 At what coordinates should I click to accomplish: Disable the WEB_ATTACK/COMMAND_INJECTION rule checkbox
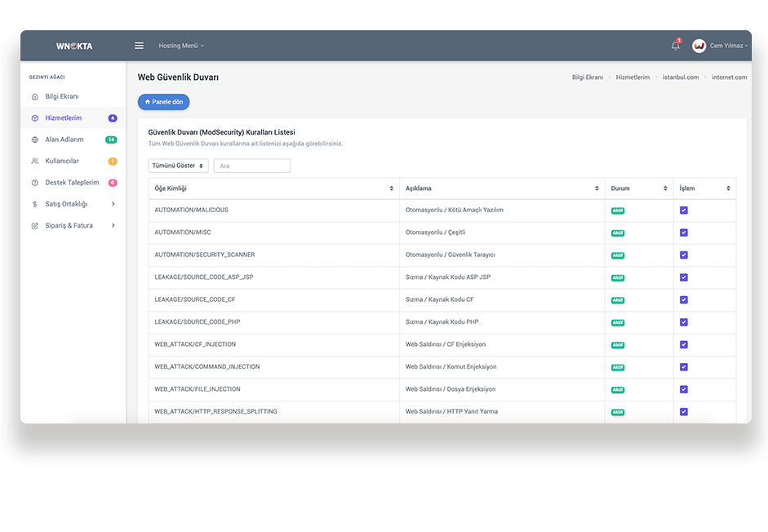point(684,366)
